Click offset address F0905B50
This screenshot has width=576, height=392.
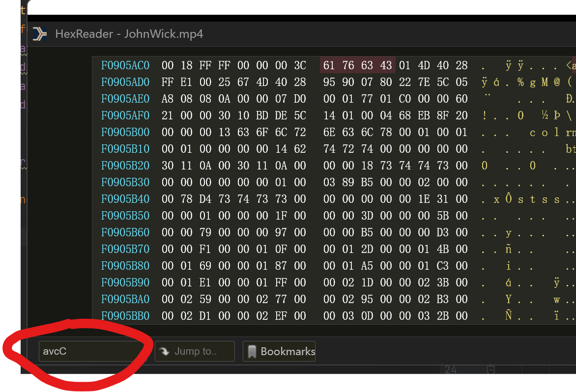(125, 216)
